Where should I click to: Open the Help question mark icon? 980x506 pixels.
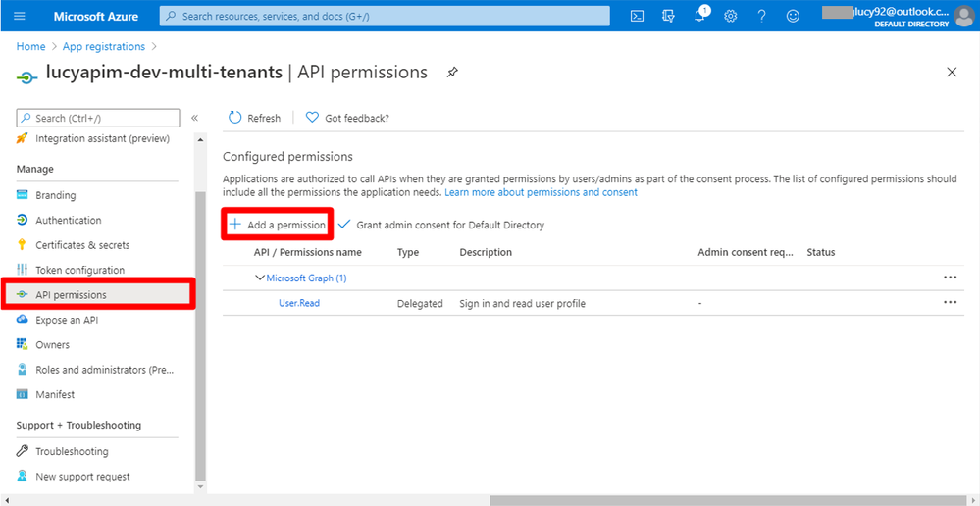pos(761,17)
